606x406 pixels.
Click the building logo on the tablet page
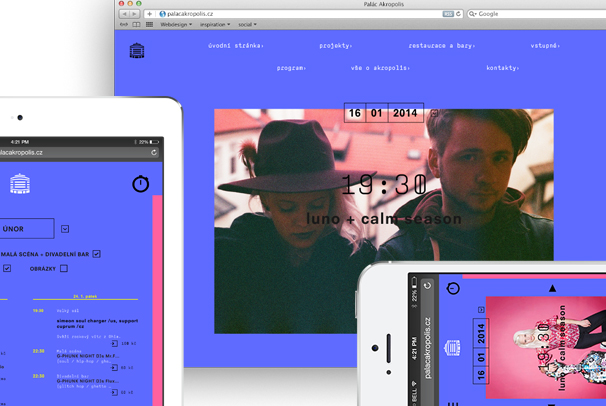pyautogui.click(x=22, y=184)
